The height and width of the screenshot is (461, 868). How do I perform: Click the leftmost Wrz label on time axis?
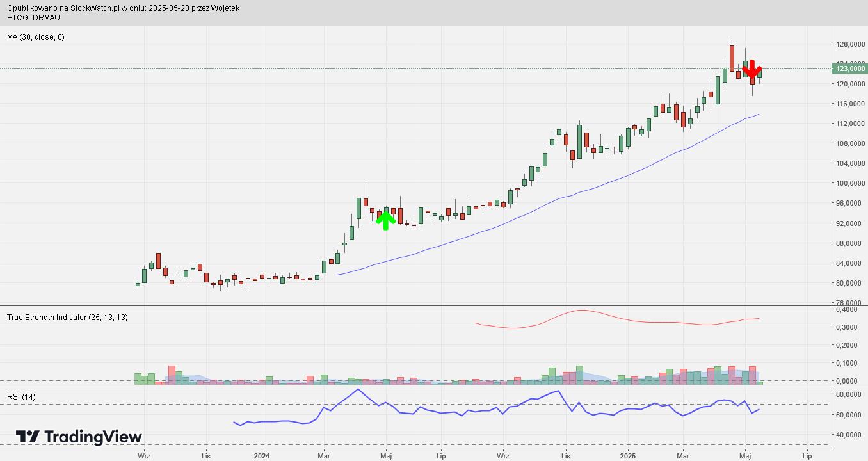coord(144,456)
